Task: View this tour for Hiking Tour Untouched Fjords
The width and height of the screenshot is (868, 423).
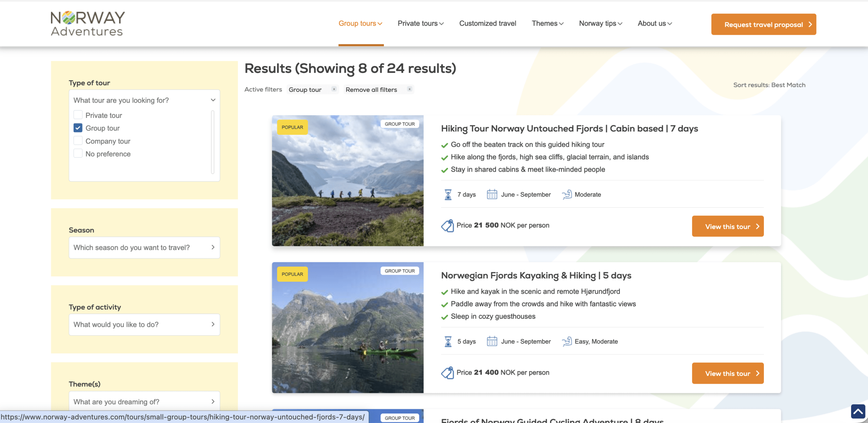Action: (728, 226)
